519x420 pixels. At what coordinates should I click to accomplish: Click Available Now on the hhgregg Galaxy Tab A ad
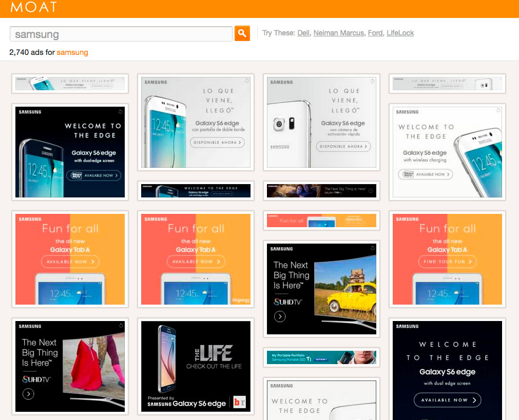(196, 262)
